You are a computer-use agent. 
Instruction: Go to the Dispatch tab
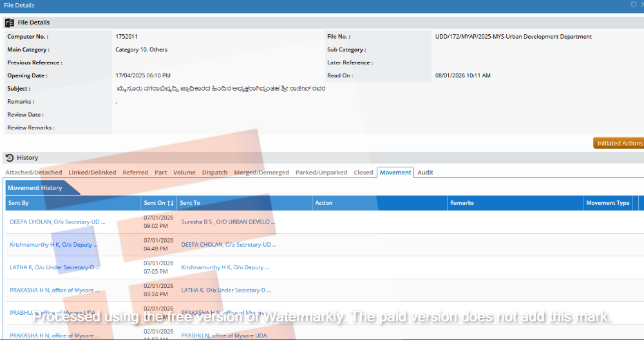click(214, 173)
